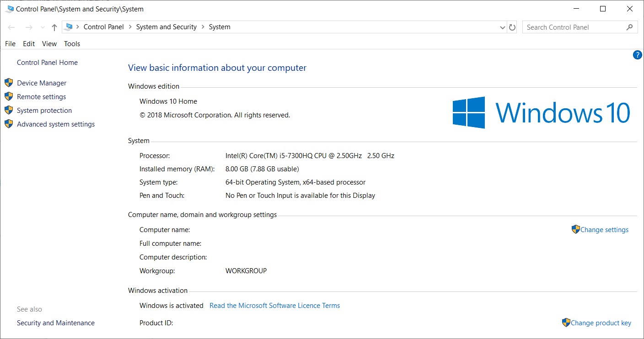644x339 pixels.
Task: Click the Windows 10 logo
Action: [542, 112]
